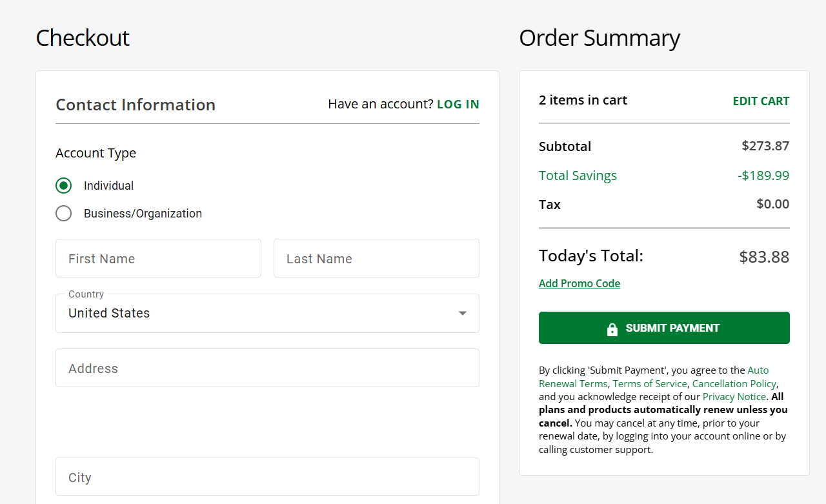Click the '2 items in cart' text
The image size is (826, 504).
pyautogui.click(x=583, y=100)
